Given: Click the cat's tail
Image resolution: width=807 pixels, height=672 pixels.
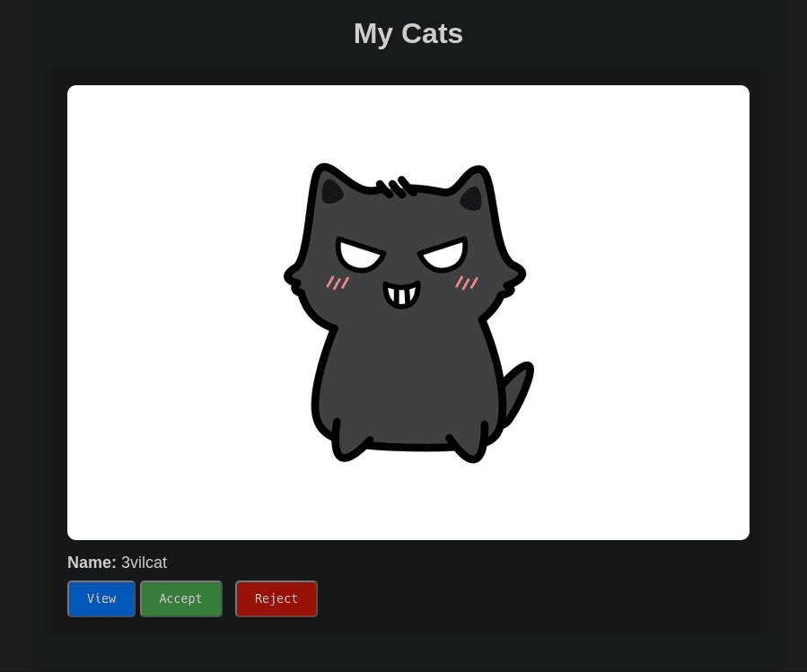Looking at the screenshot, I should (x=515, y=390).
